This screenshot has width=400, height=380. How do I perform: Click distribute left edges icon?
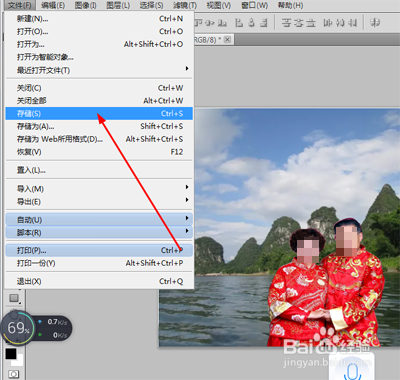328,23
